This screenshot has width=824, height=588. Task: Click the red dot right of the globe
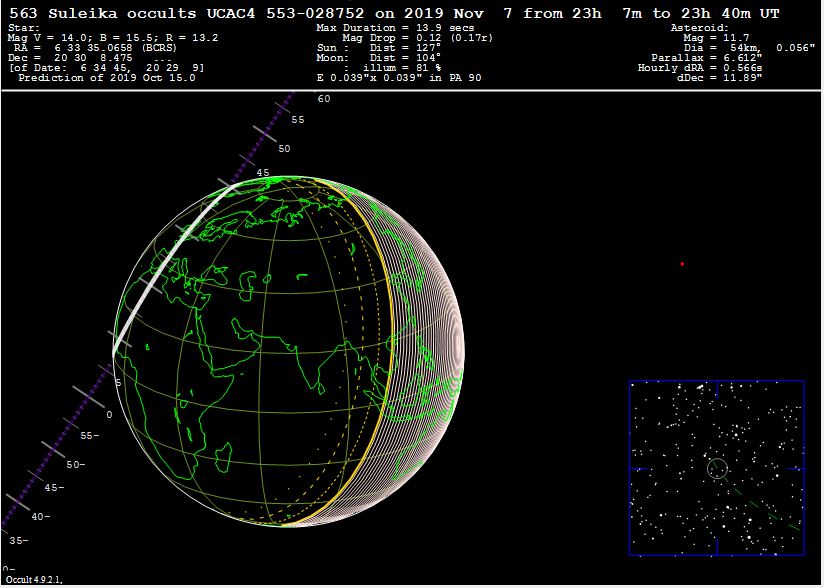(x=682, y=264)
